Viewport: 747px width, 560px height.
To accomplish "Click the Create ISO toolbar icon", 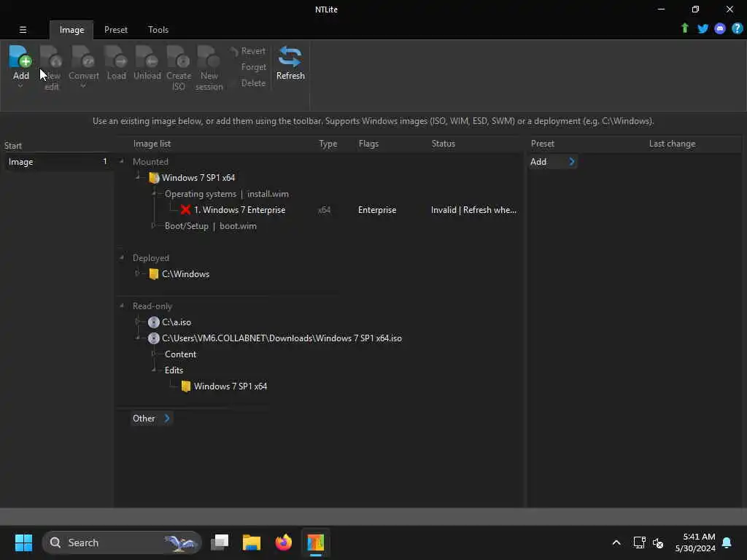I will pos(179,57).
